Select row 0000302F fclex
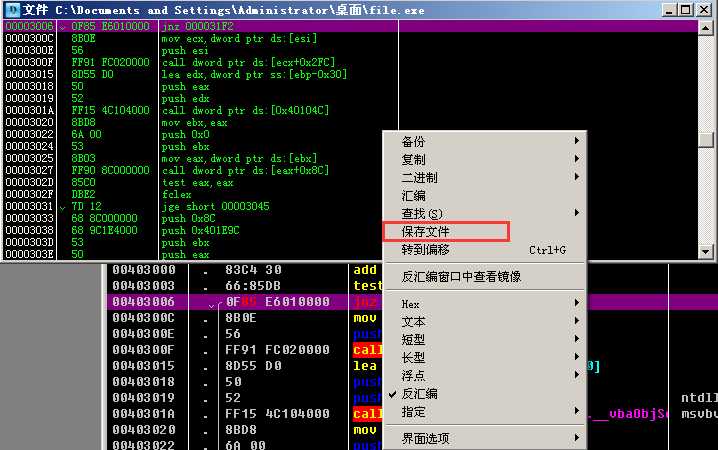 350,194
